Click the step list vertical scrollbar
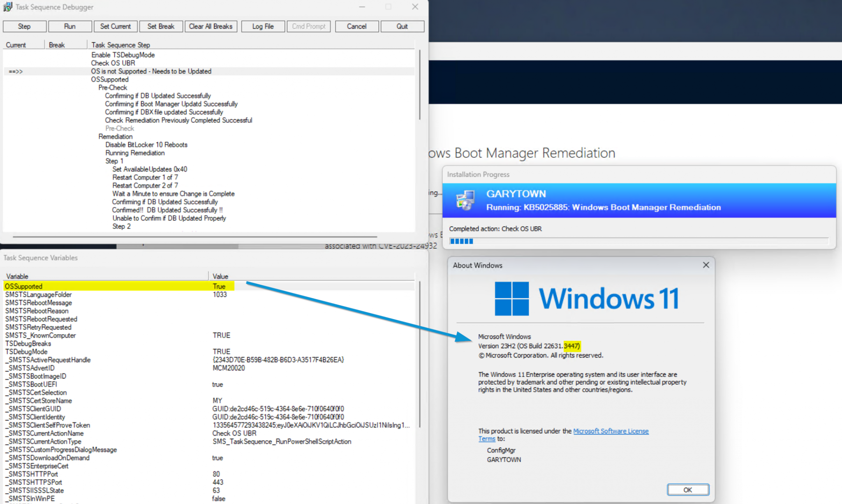This screenshot has height=504, width=842. [419, 85]
